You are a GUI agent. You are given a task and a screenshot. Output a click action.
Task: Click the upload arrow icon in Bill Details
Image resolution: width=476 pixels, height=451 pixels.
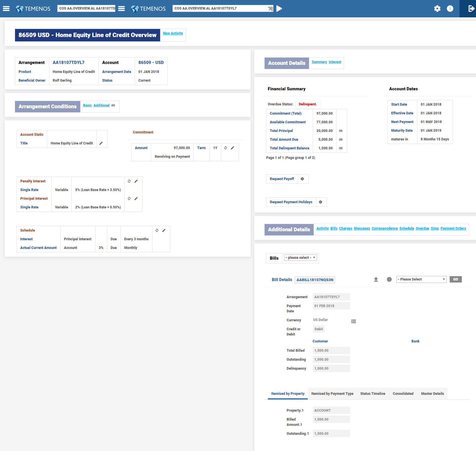376,279
